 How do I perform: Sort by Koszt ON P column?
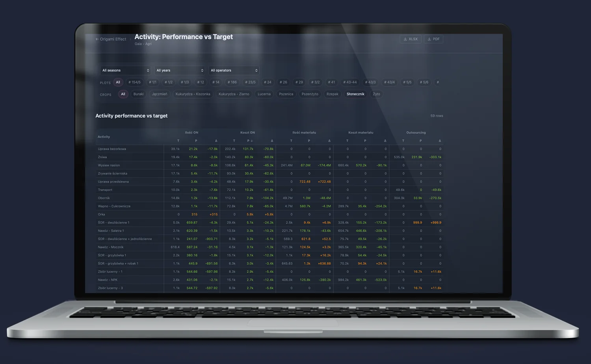click(x=250, y=141)
